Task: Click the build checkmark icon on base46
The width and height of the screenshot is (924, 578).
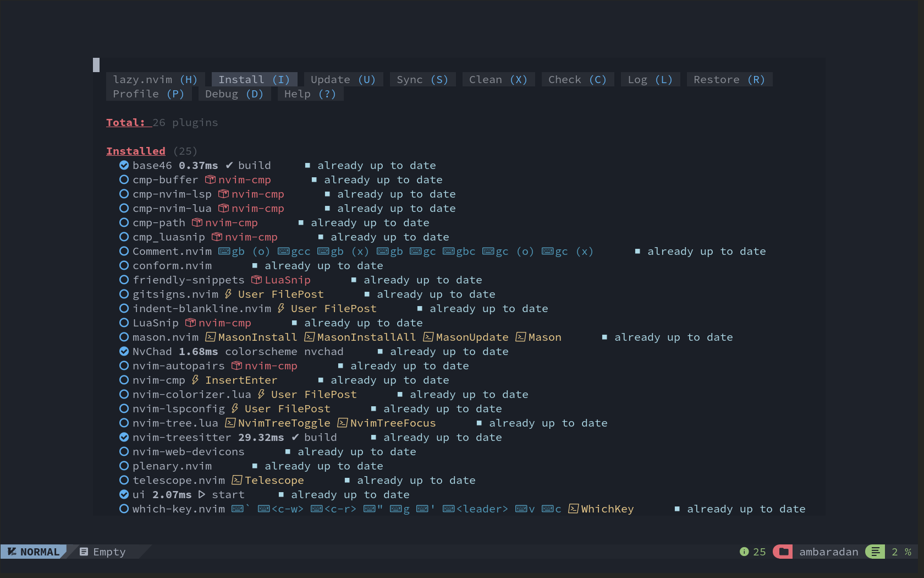Action: [229, 165]
